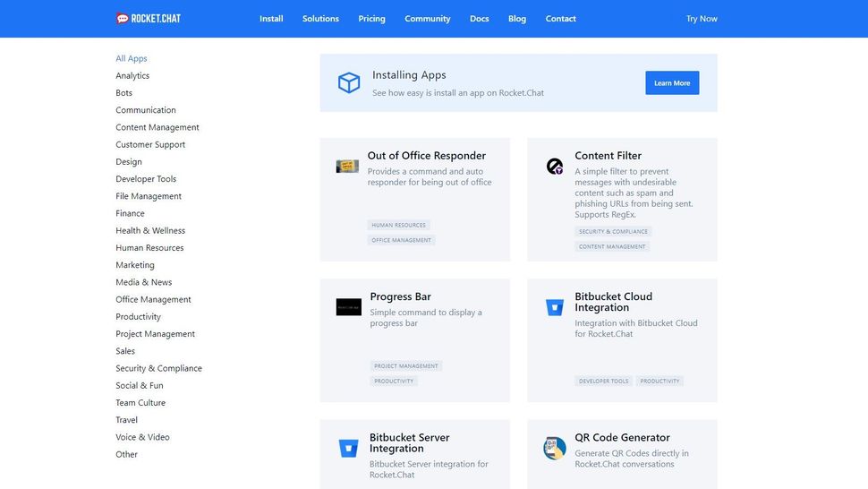Select the Content Management sidebar category

[157, 127]
